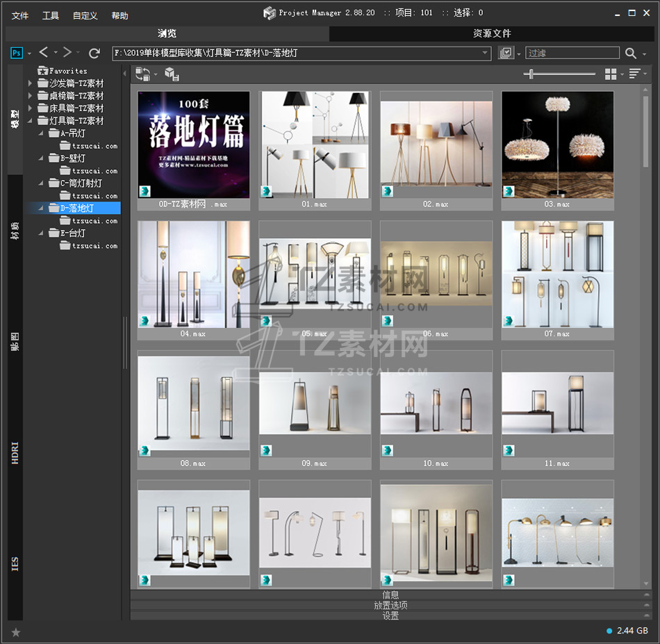Click the thumbnail grid view icon
660x644 pixels.
click(x=611, y=74)
